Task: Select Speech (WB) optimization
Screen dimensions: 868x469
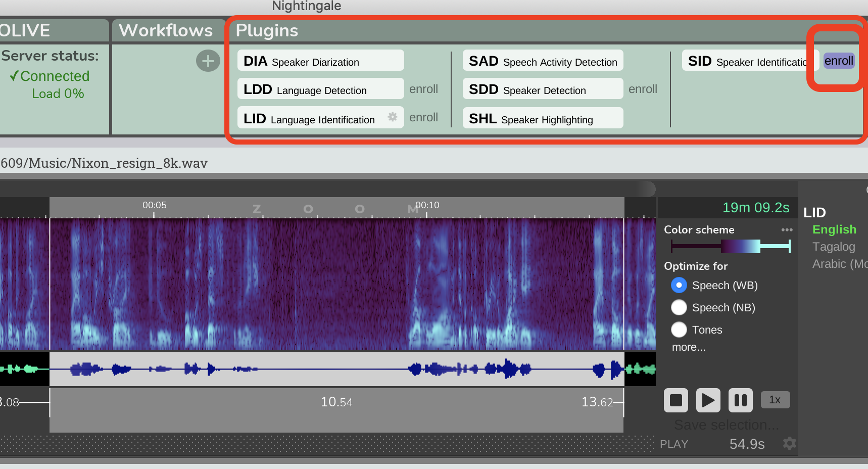Action: click(x=679, y=285)
